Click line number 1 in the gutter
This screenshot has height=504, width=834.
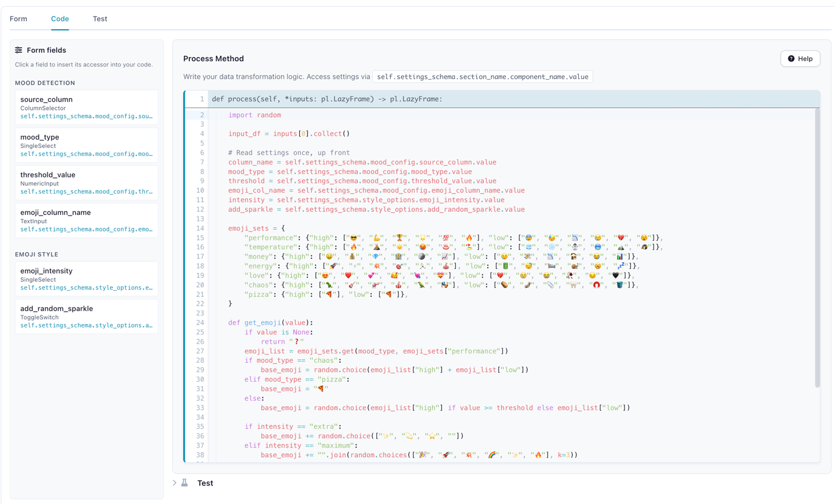pyautogui.click(x=202, y=99)
